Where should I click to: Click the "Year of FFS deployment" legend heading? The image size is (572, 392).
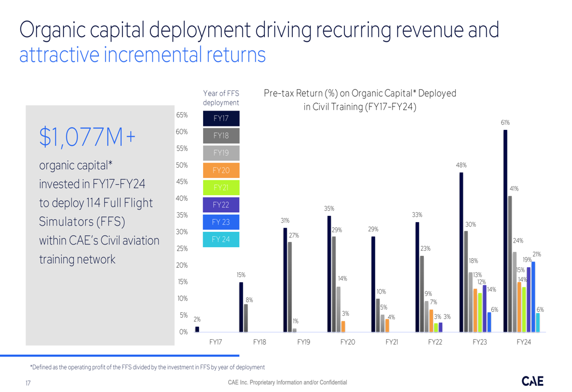[x=221, y=98]
